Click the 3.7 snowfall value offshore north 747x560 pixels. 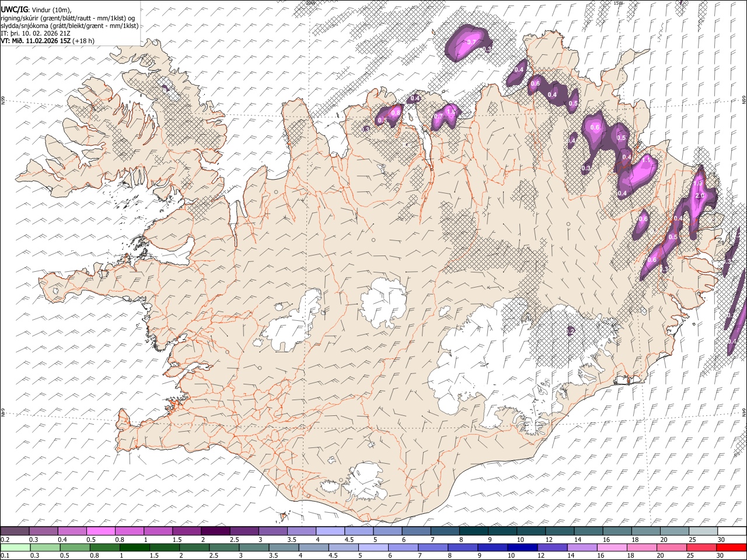coord(472,42)
